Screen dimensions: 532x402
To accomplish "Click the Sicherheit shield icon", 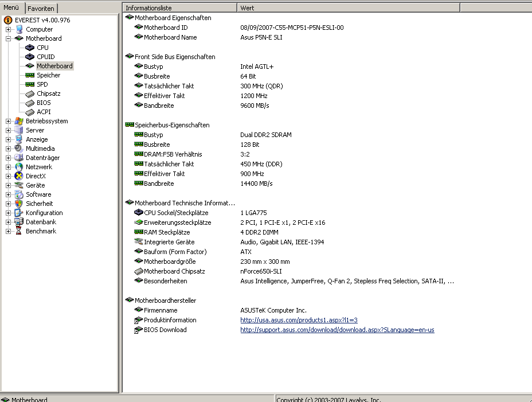I will tap(19, 204).
